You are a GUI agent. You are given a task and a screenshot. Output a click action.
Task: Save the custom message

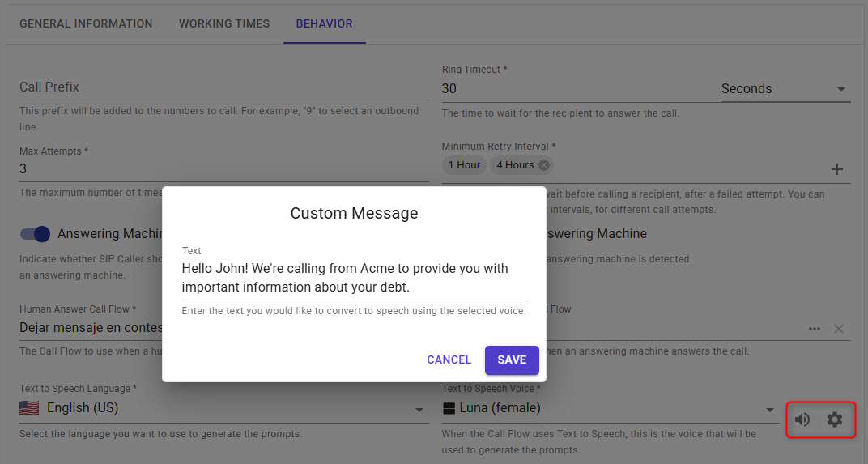[x=512, y=360]
